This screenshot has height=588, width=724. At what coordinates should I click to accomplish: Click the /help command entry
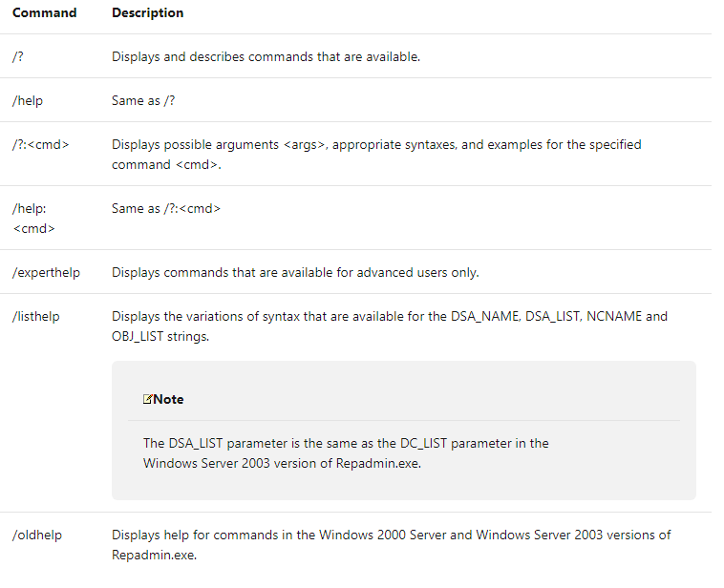[28, 102]
